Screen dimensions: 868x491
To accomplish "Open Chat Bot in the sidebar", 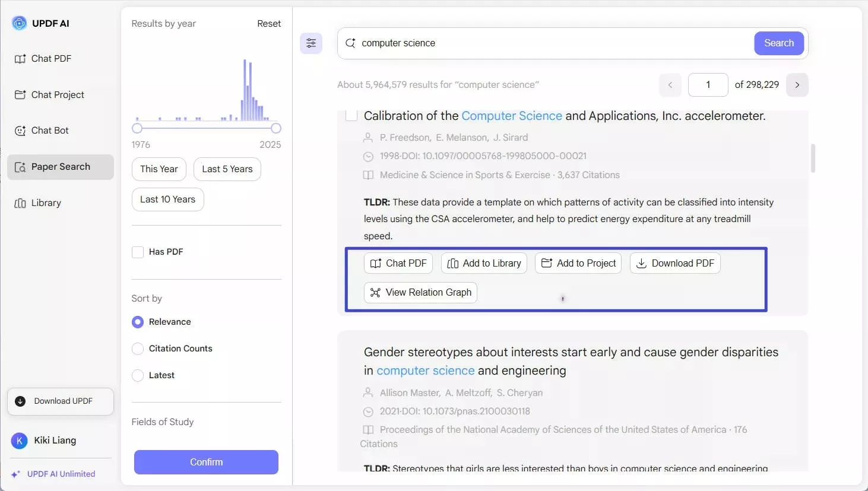I will 50,131.
